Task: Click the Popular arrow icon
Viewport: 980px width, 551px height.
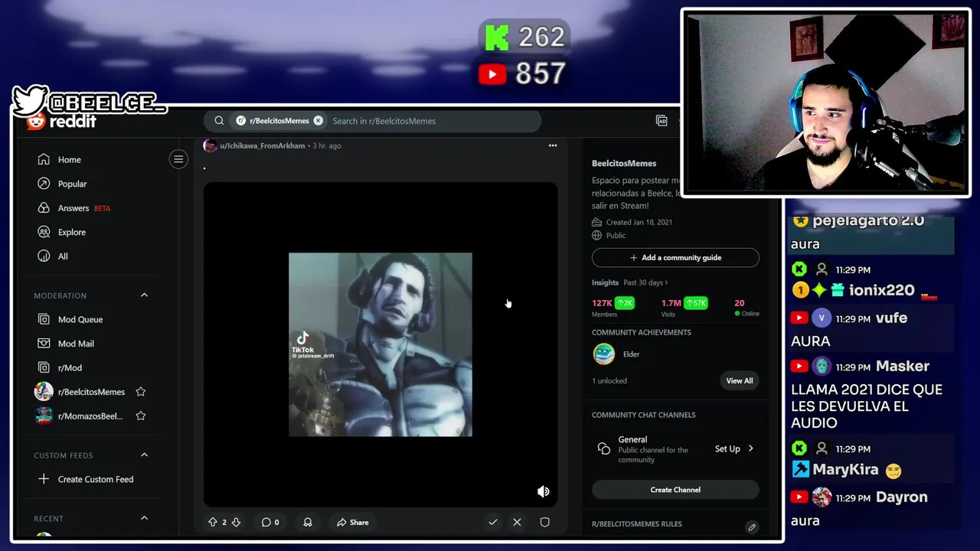Action: click(44, 184)
